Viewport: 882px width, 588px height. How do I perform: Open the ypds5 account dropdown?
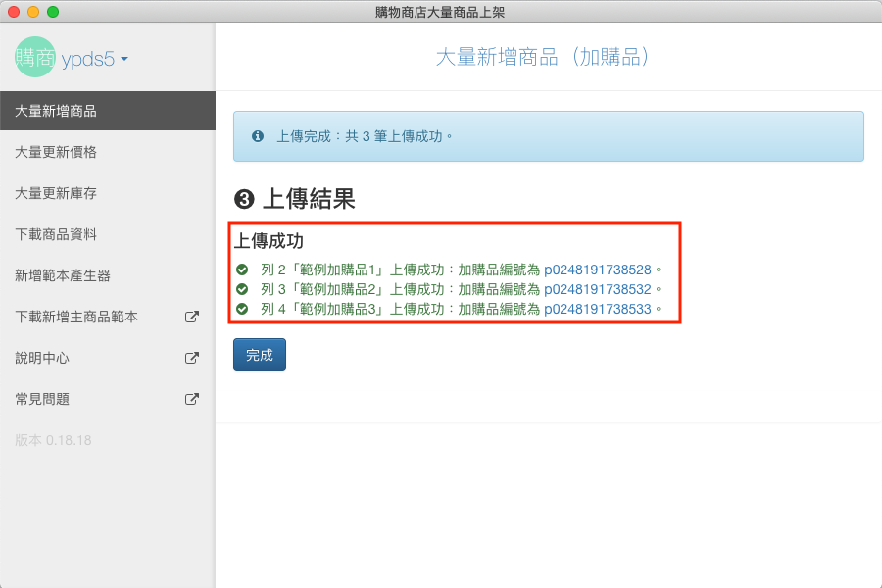pyautogui.click(x=94, y=59)
